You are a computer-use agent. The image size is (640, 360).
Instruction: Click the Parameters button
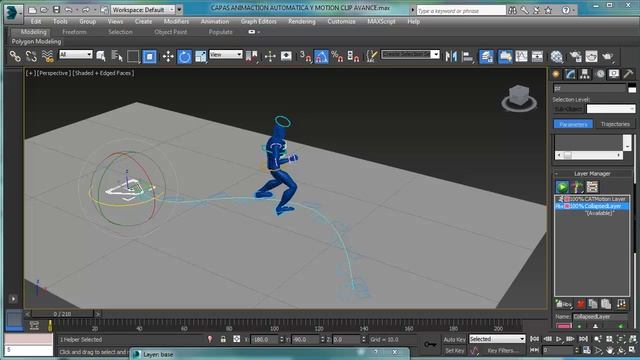(x=573, y=124)
